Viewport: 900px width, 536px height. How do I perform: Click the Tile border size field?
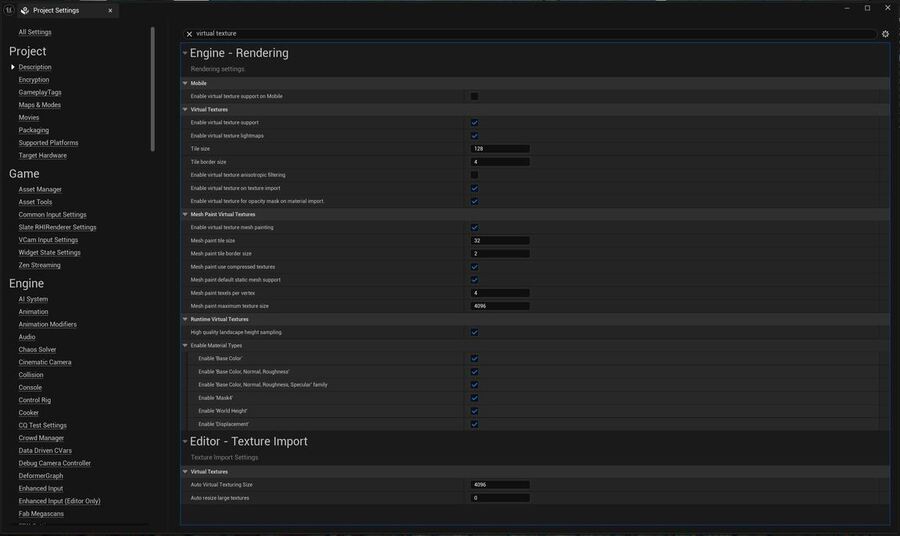(500, 162)
